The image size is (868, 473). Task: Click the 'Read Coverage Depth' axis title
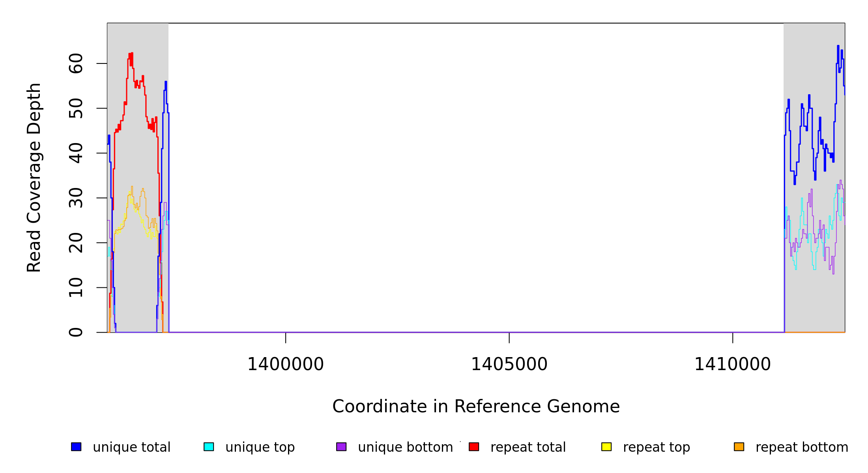click(x=34, y=177)
